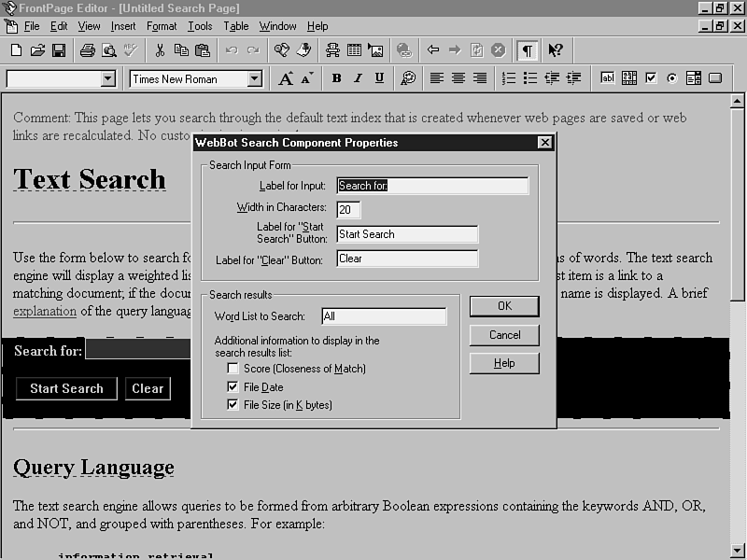The image size is (747, 560).
Task: Open the Format menu
Action: pos(162,26)
